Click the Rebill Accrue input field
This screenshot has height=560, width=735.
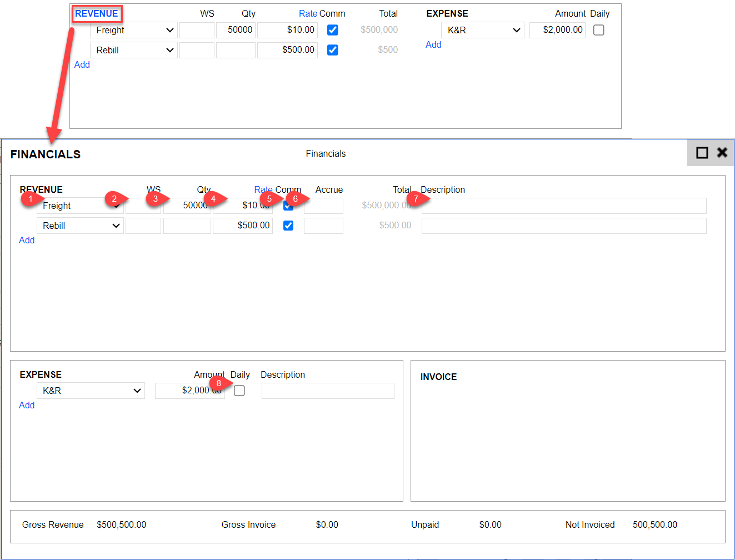tap(323, 226)
